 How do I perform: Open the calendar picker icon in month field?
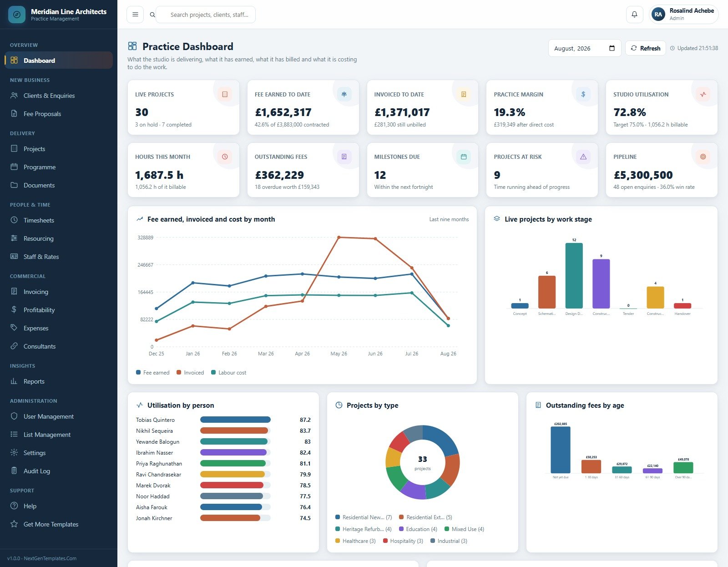coord(612,48)
